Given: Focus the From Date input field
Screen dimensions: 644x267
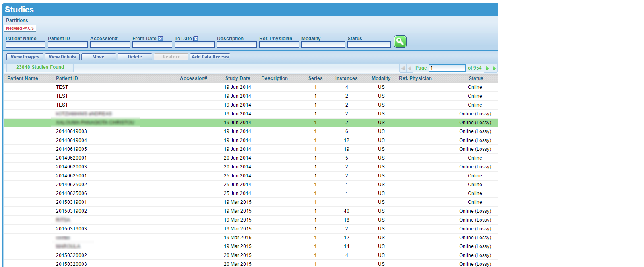Looking at the screenshot, I should pos(152,45).
